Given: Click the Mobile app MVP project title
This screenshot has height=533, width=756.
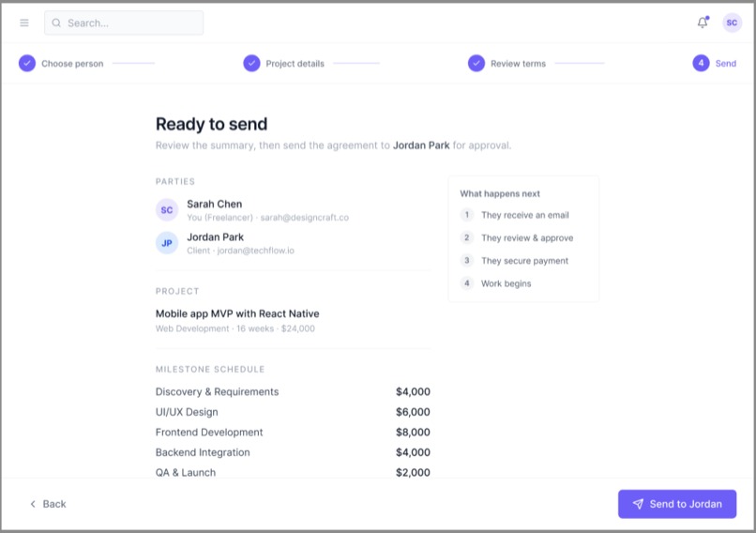Looking at the screenshot, I should (237, 313).
